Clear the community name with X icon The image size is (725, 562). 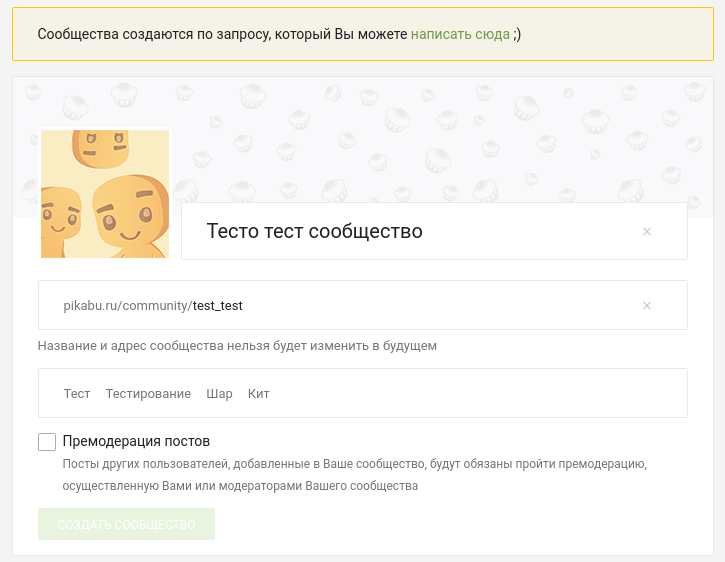[646, 232]
